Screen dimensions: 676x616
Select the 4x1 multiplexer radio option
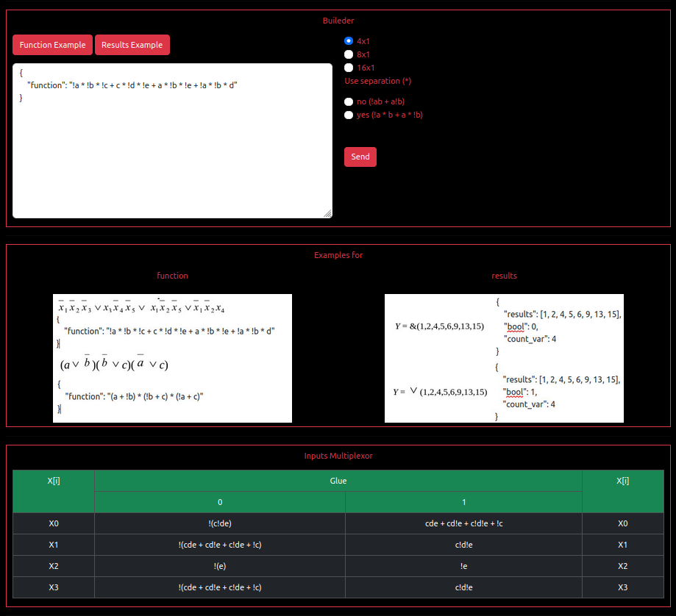pyautogui.click(x=349, y=41)
